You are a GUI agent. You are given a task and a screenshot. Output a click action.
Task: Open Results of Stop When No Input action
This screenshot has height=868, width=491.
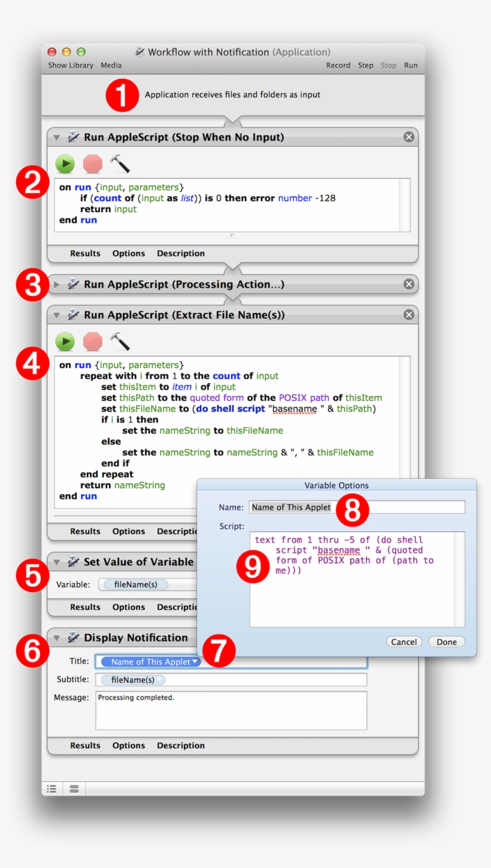(x=85, y=254)
